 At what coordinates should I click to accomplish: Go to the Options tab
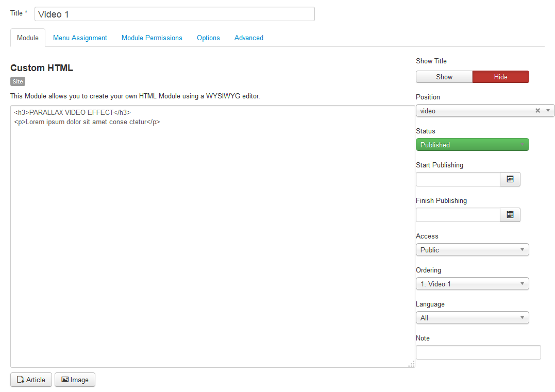coord(208,38)
